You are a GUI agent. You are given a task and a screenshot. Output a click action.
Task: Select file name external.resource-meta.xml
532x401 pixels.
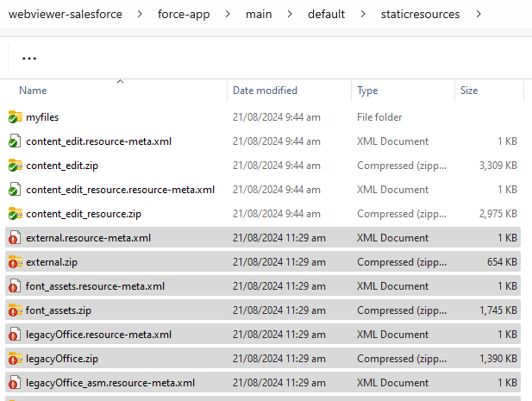tap(89, 238)
